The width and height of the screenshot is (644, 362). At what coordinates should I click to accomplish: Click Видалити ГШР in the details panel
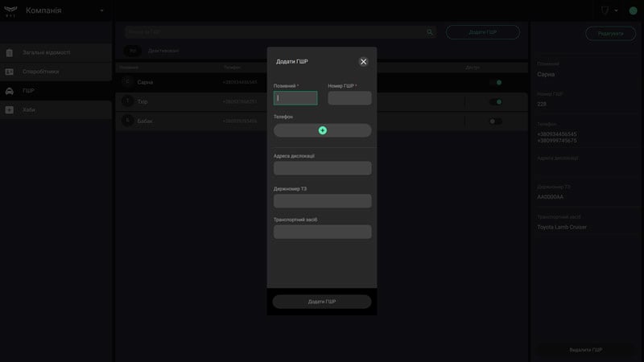pyautogui.click(x=586, y=350)
